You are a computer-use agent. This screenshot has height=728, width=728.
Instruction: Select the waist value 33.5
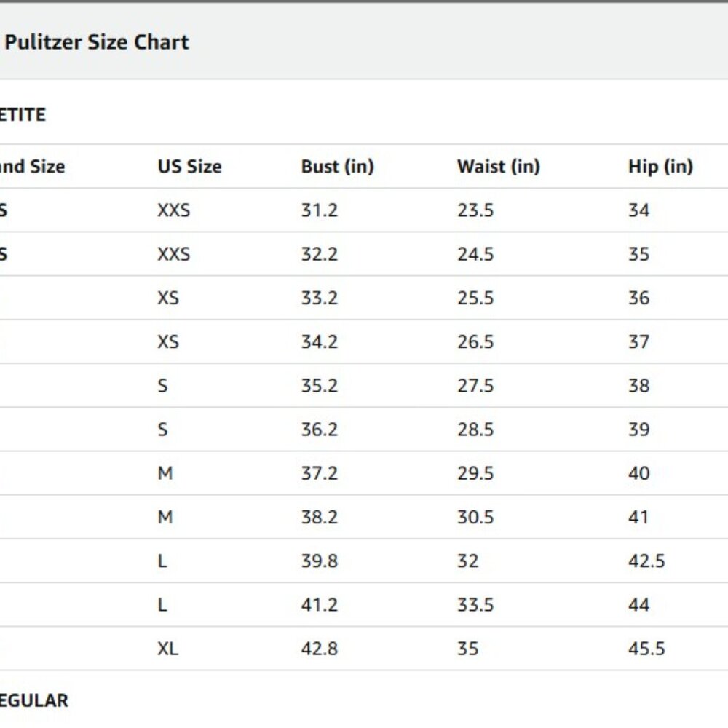pos(475,604)
